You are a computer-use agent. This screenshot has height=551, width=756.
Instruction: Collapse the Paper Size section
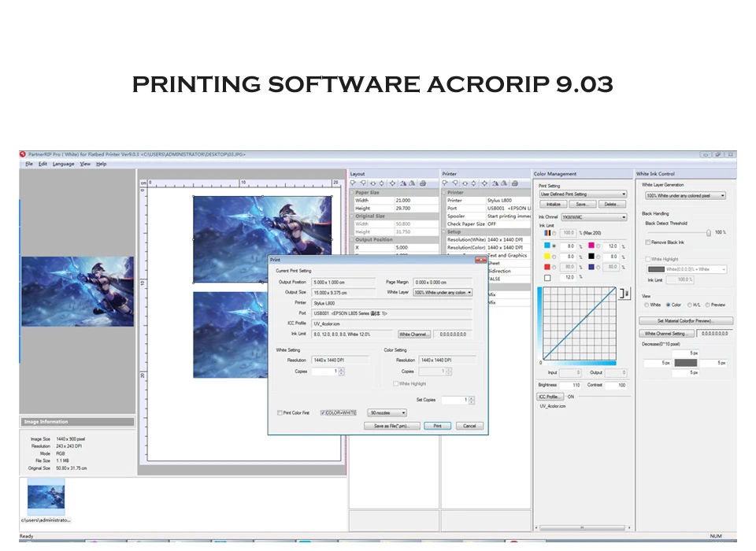click(x=352, y=193)
